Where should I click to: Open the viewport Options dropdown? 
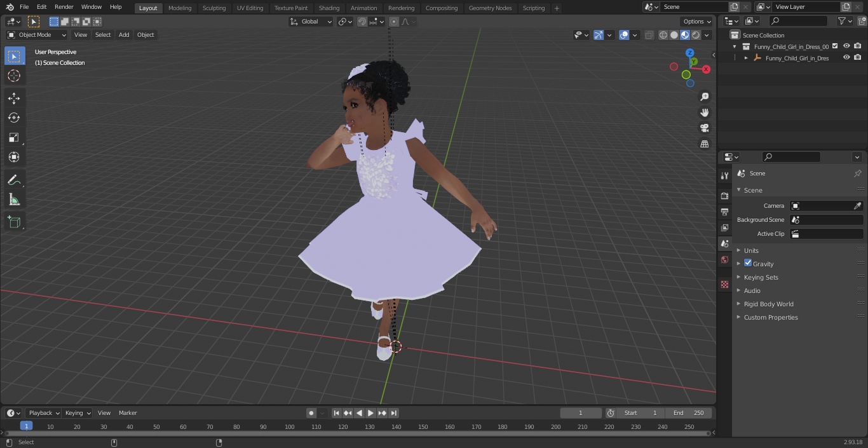click(x=697, y=22)
